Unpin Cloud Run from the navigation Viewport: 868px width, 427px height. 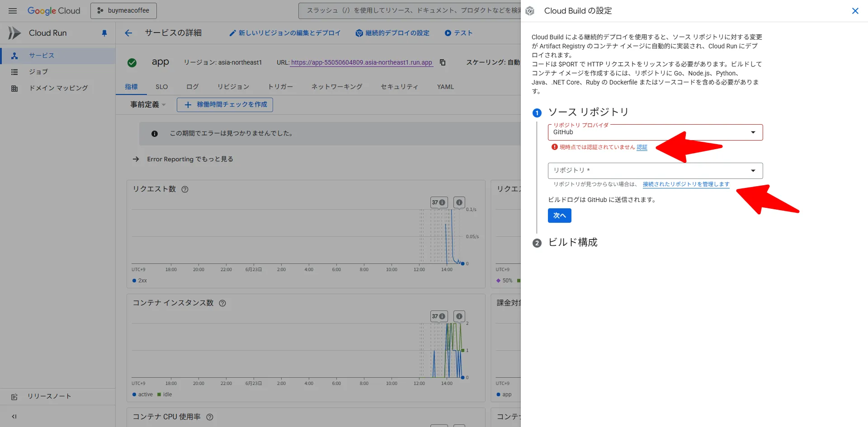point(104,33)
